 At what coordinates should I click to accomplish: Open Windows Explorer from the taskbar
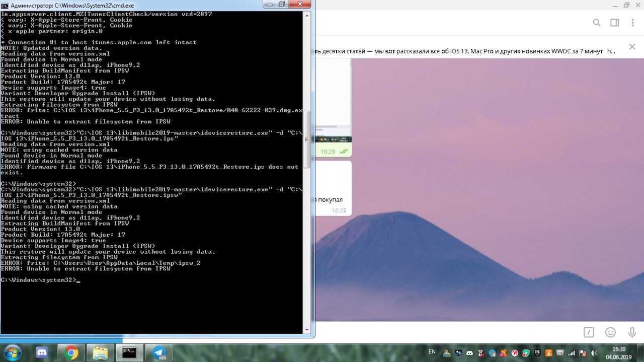tap(100, 352)
